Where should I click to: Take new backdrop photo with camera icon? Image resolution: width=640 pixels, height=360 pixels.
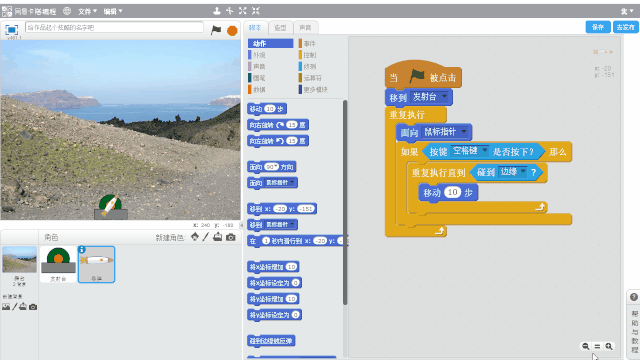pyautogui.click(x=33, y=307)
